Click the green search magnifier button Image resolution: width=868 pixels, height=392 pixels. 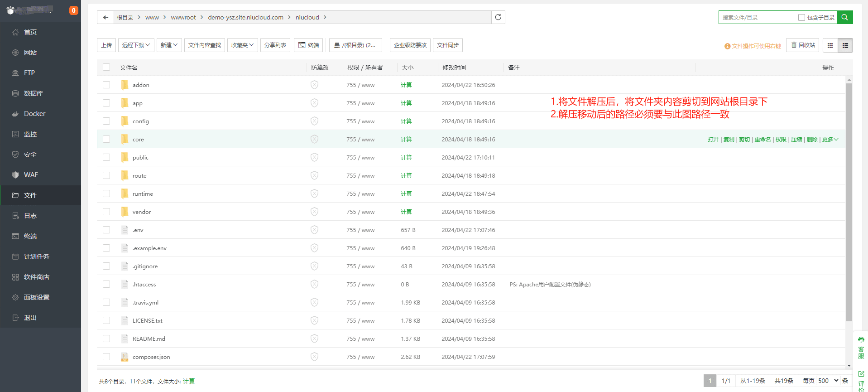[x=844, y=17]
